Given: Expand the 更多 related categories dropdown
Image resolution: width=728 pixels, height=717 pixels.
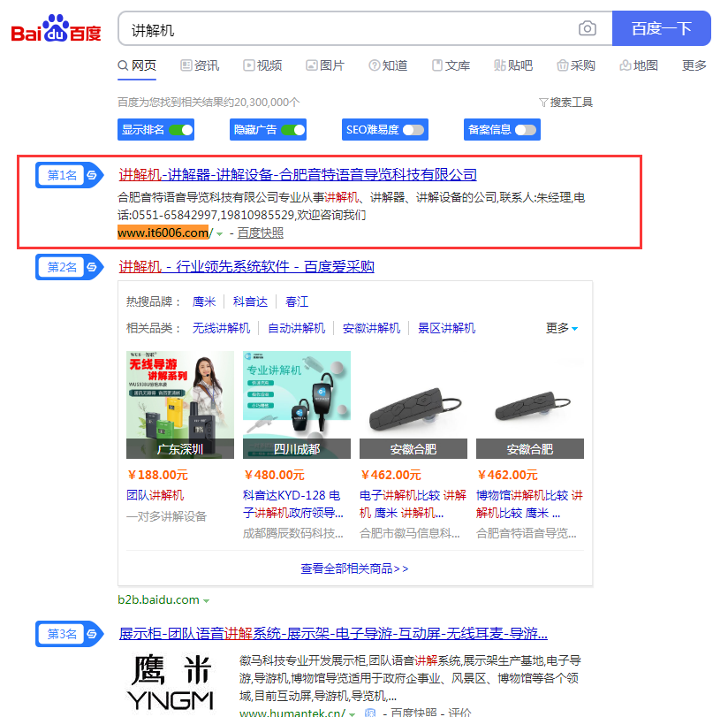Looking at the screenshot, I should click(x=562, y=329).
